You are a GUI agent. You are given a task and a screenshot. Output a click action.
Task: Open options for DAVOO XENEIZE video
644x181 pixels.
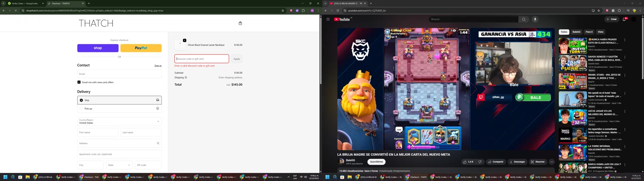(625, 57)
